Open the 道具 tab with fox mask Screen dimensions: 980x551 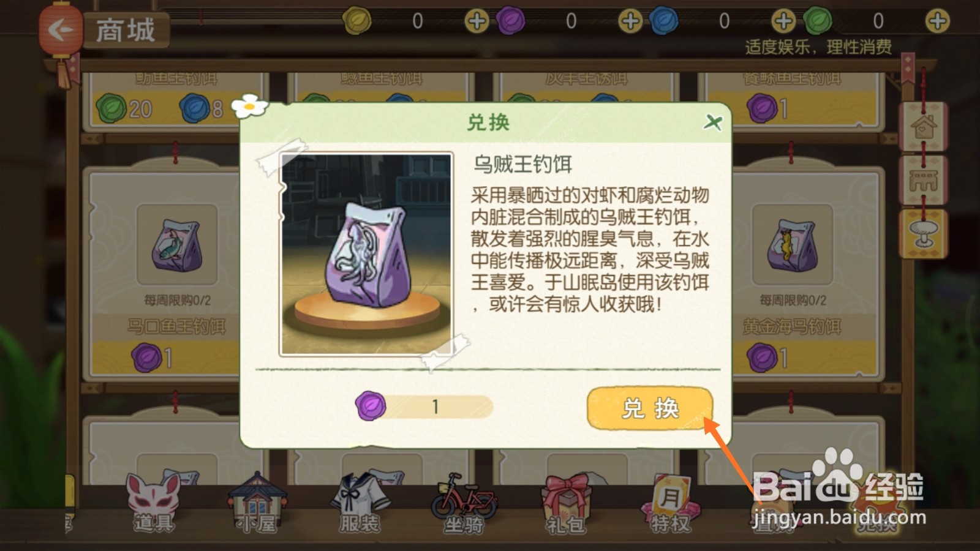pyautogui.click(x=154, y=503)
